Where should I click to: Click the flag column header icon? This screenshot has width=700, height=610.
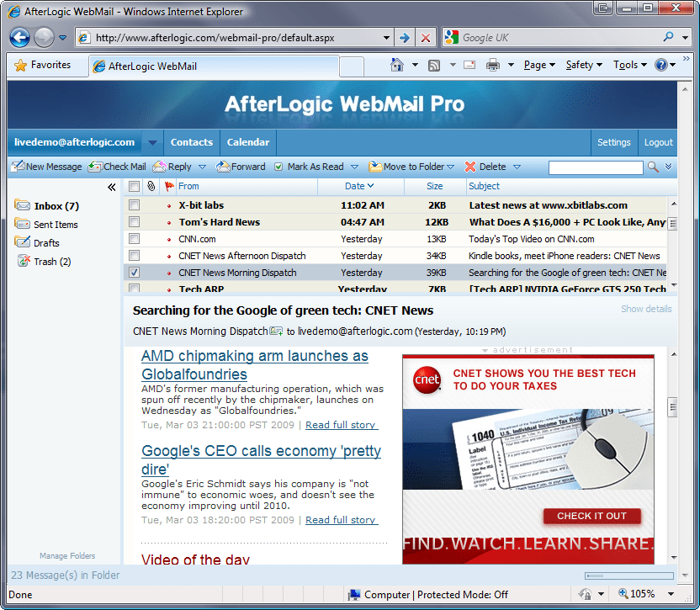[x=169, y=187]
